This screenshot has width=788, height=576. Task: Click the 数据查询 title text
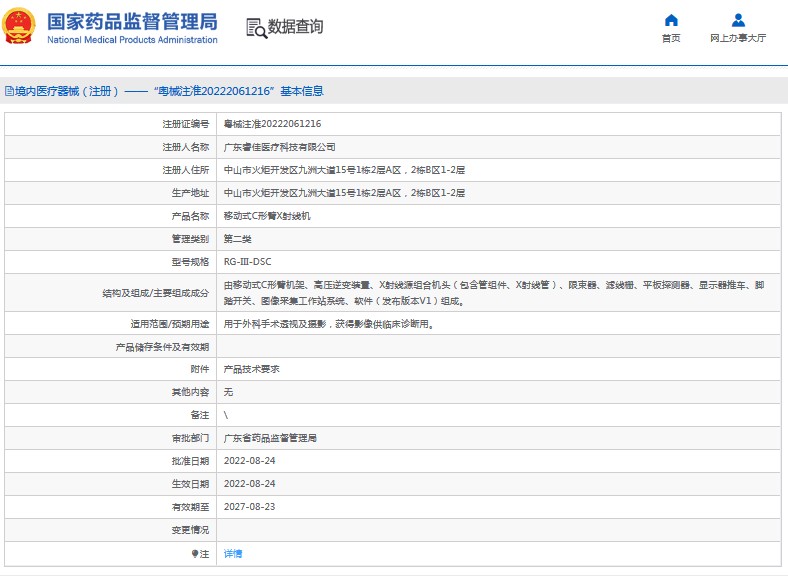[295, 27]
